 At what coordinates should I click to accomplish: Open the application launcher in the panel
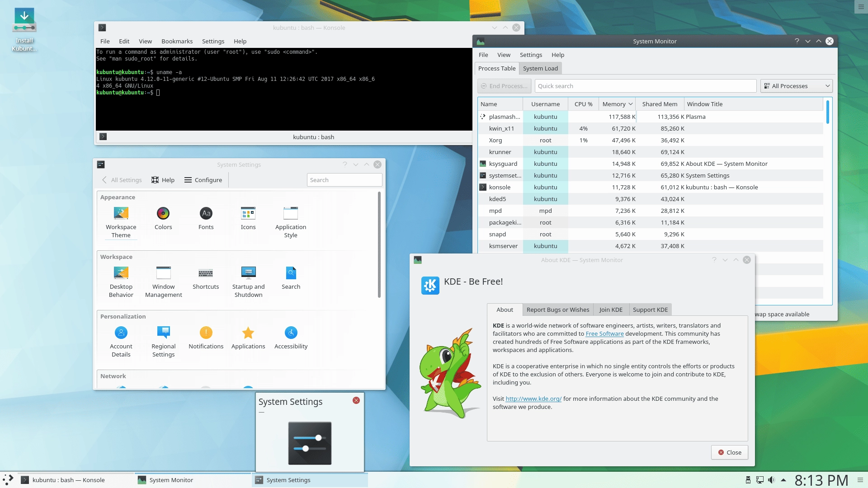8,480
